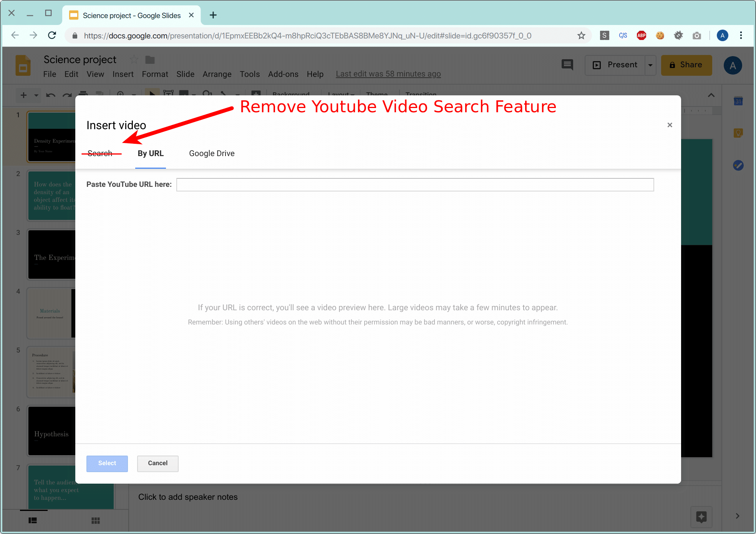Open the File menu
Image resolution: width=756 pixels, height=534 pixels.
(x=50, y=74)
